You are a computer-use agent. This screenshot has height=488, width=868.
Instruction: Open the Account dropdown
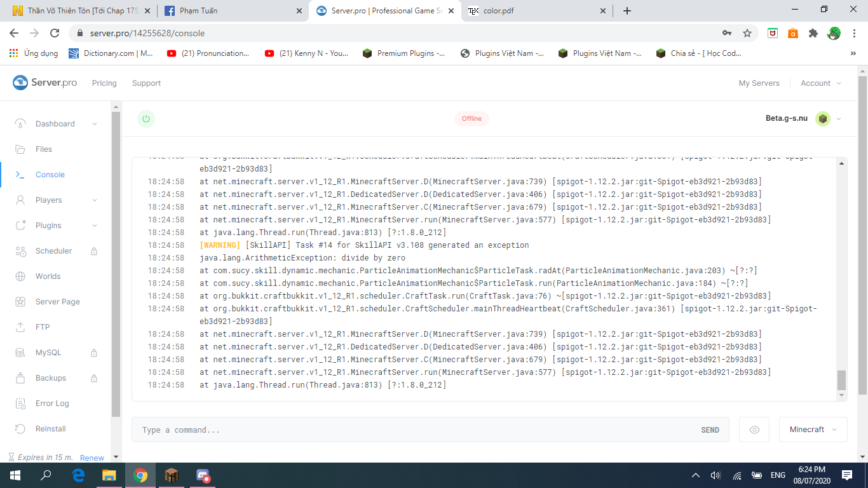(x=821, y=83)
